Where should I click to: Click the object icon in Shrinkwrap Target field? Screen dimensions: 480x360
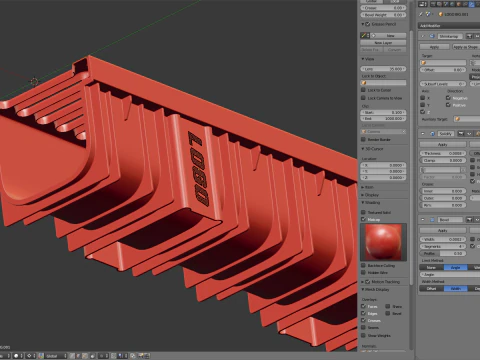(424, 63)
